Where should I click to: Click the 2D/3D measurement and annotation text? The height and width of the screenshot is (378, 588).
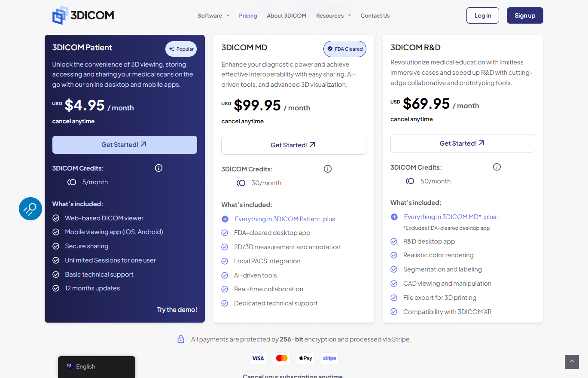[287, 247]
